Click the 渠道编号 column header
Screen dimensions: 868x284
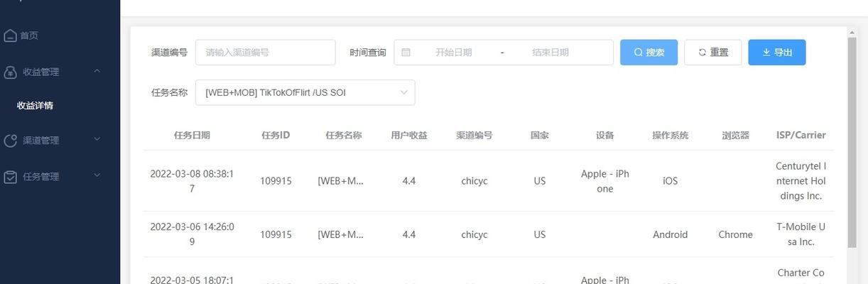point(474,135)
